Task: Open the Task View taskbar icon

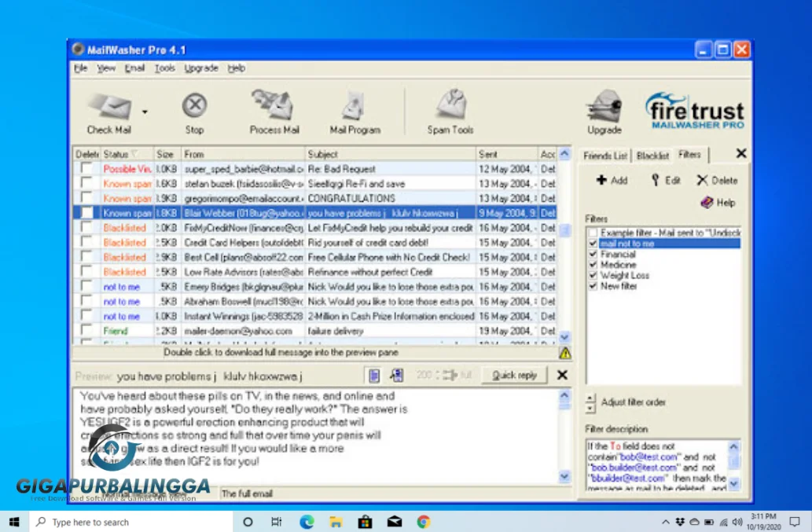Action: pos(277,522)
